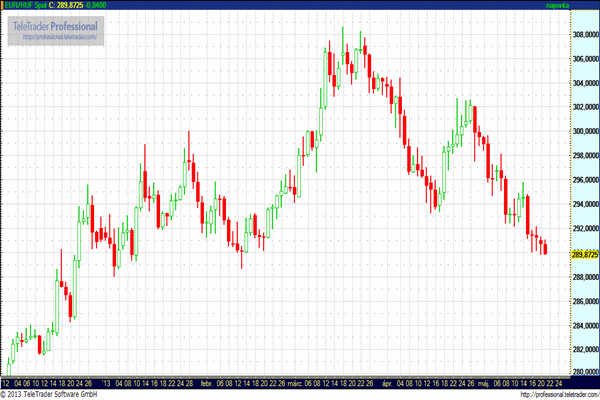Select the 'máj.' month marker on time axis
Screen dimensions: 600x400
(483, 382)
